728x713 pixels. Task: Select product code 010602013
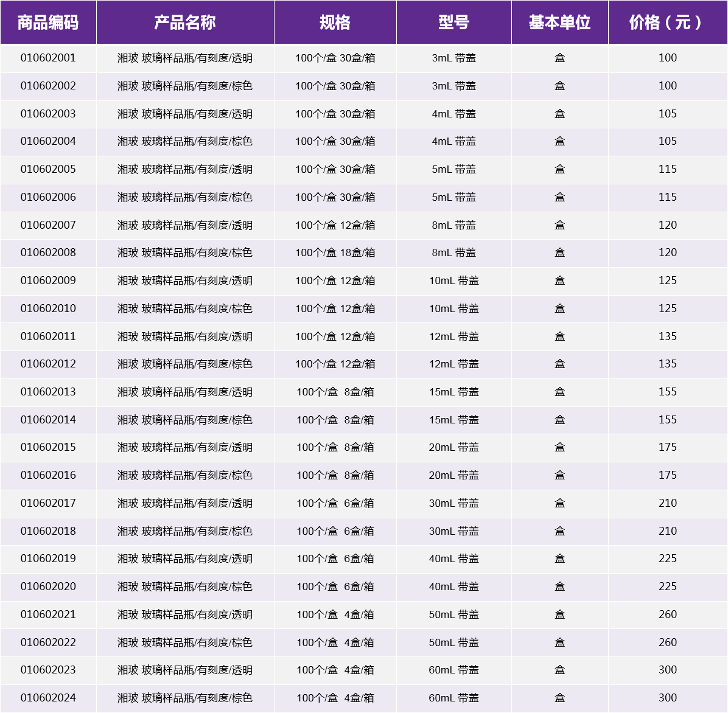click(x=48, y=392)
